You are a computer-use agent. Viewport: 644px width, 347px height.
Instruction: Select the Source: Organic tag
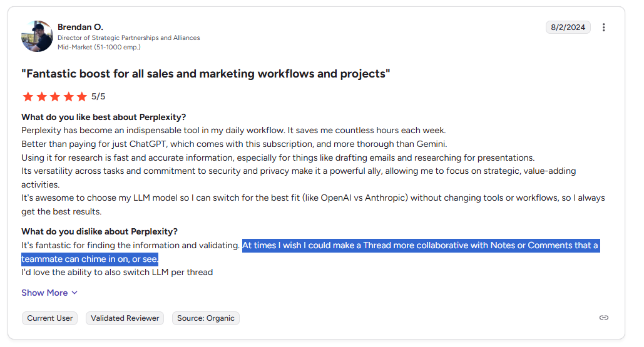pos(206,318)
